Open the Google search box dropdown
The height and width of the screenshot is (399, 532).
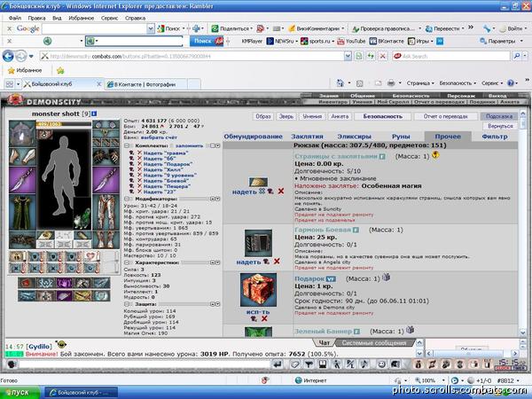click(151, 29)
